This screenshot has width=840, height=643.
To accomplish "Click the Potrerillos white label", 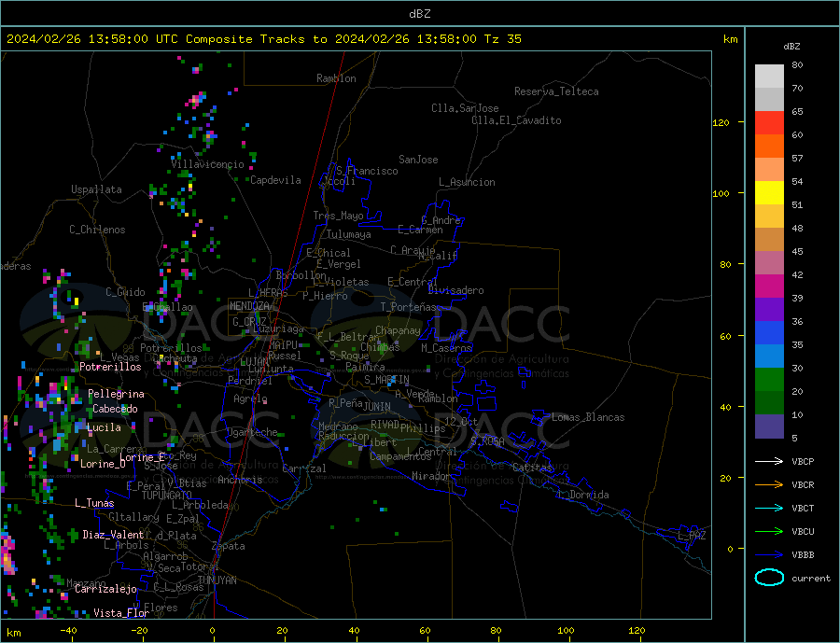I will pos(110,367).
